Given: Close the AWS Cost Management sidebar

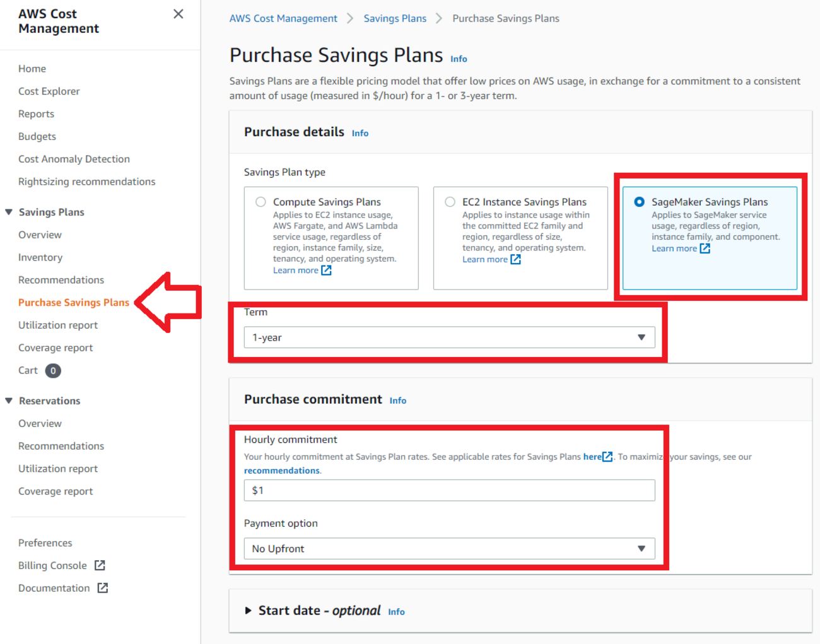Looking at the screenshot, I should click(x=179, y=14).
